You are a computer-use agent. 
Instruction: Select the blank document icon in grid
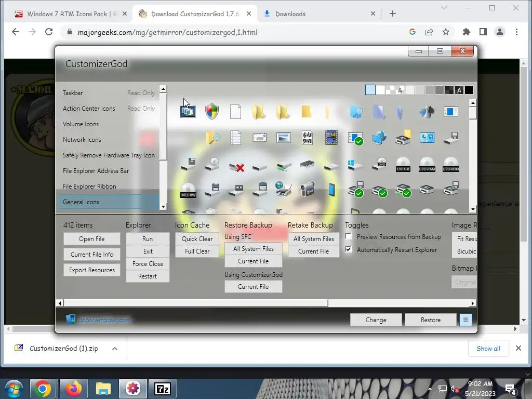(235, 111)
